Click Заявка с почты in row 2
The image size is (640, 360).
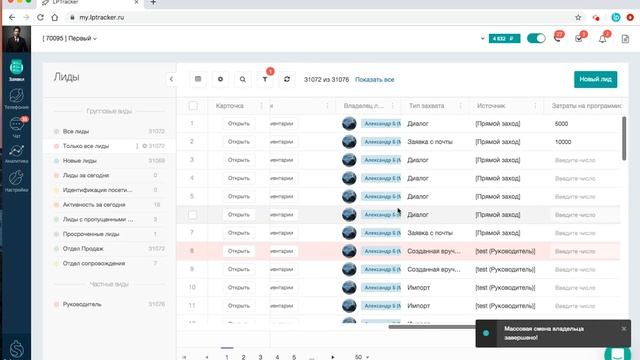[430, 142]
